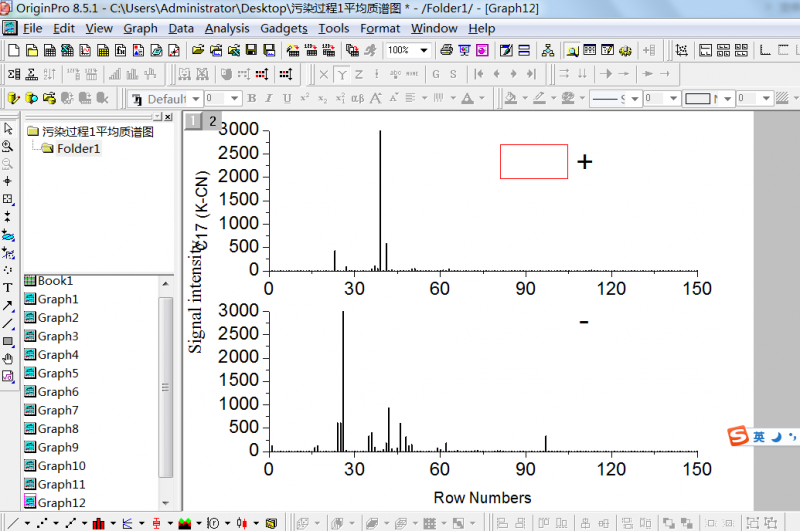Open the font name Default dropdown
The image size is (800, 531).
point(196,98)
